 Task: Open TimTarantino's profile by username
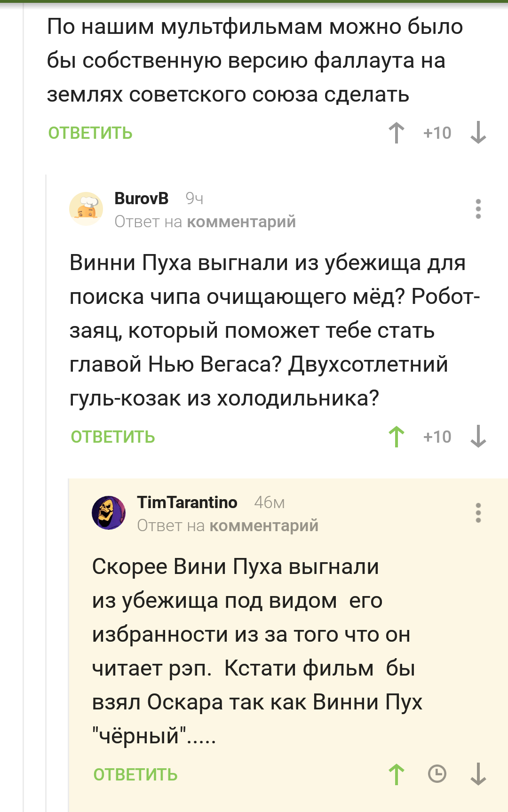tap(187, 502)
